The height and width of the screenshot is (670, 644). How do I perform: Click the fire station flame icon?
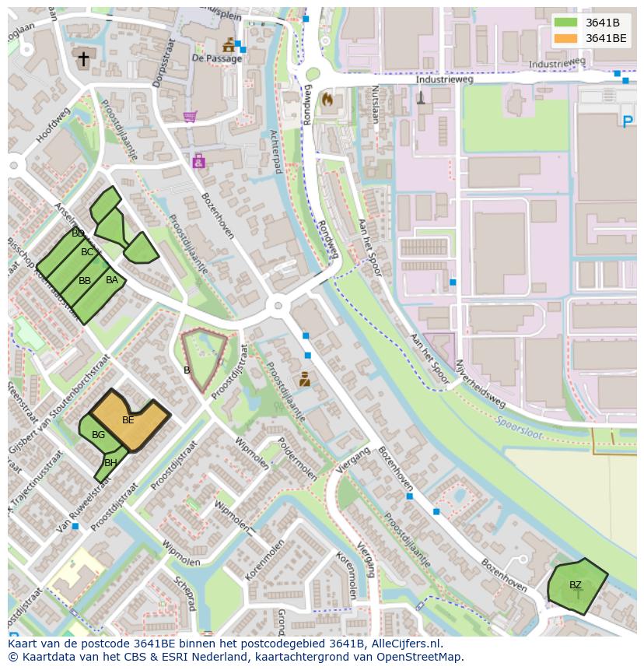point(327,100)
